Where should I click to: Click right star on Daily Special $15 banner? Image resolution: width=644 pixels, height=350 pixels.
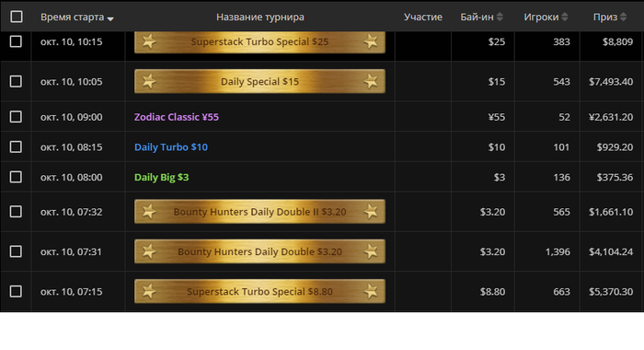(x=371, y=81)
